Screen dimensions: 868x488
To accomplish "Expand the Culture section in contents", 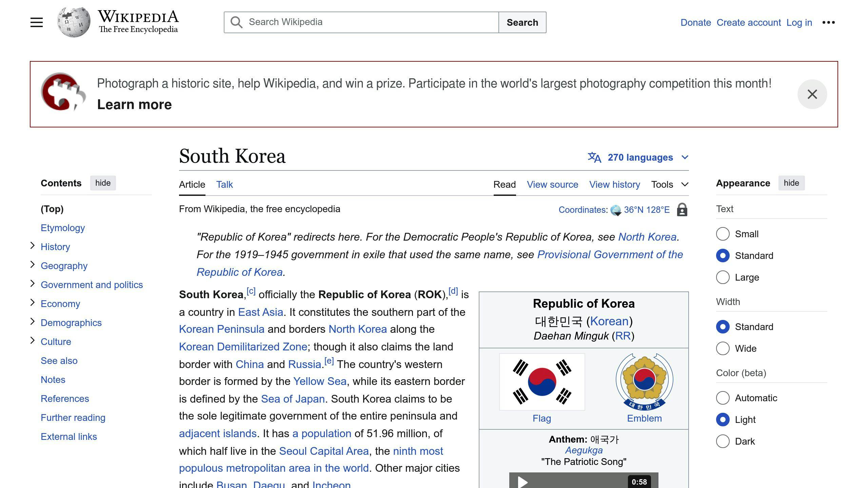I will click(x=33, y=341).
